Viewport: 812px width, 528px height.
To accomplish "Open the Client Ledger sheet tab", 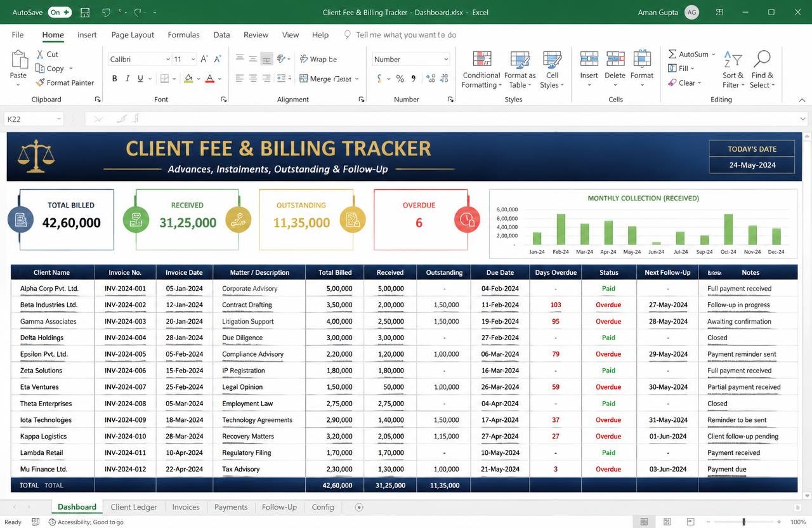I will [134, 507].
